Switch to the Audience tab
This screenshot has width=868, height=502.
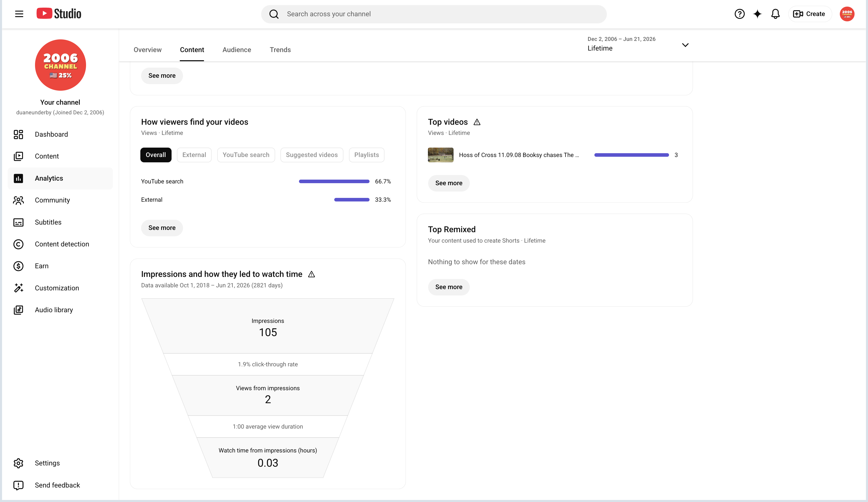237,50
